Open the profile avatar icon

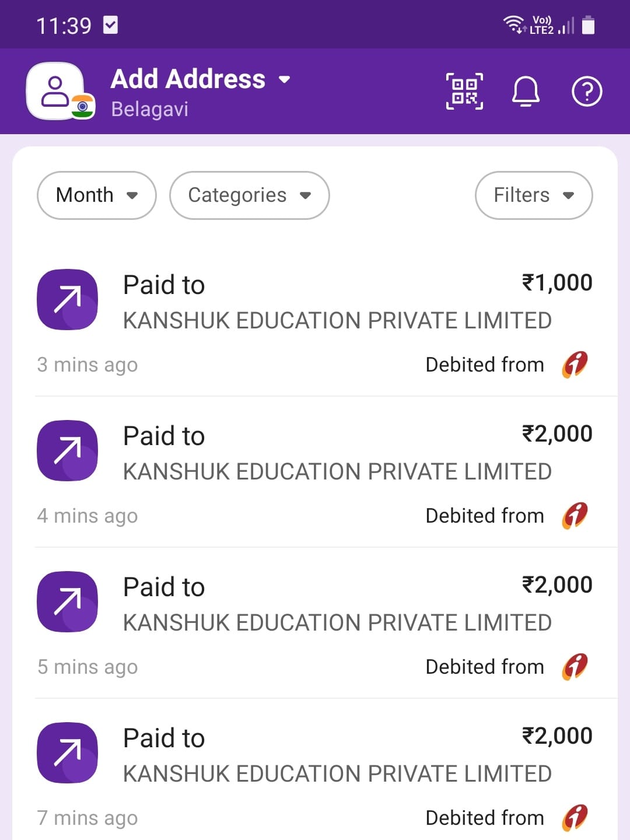tap(55, 92)
